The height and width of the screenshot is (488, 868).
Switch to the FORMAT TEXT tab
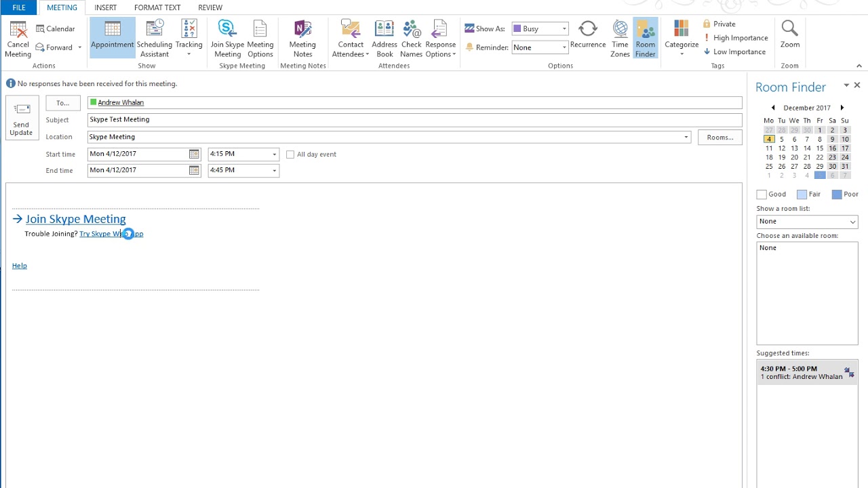coord(157,7)
